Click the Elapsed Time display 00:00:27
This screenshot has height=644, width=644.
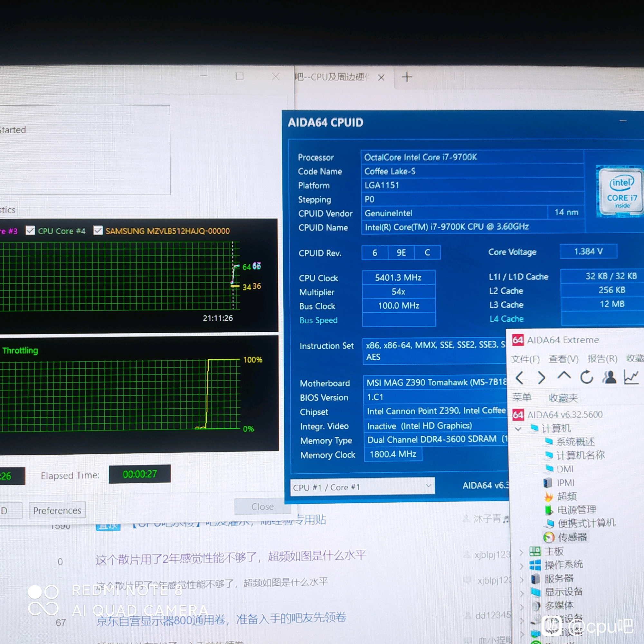(x=140, y=474)
